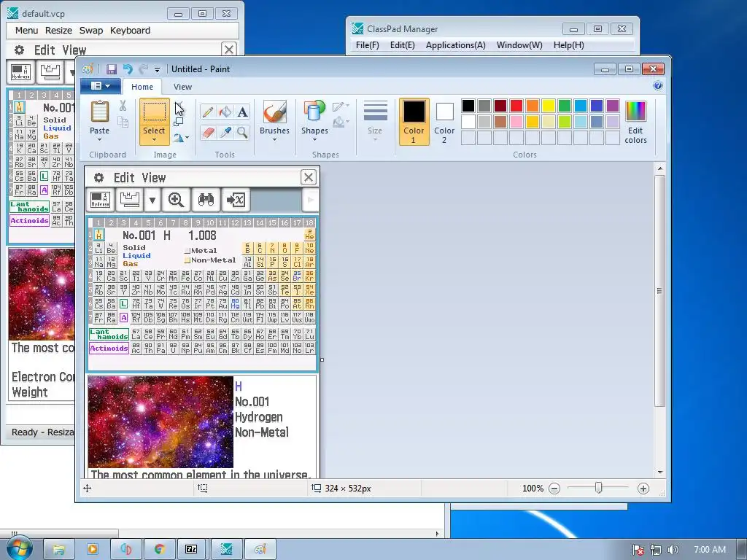Open the Edit(E) menu in ClassPad Manager

[402, 45]
